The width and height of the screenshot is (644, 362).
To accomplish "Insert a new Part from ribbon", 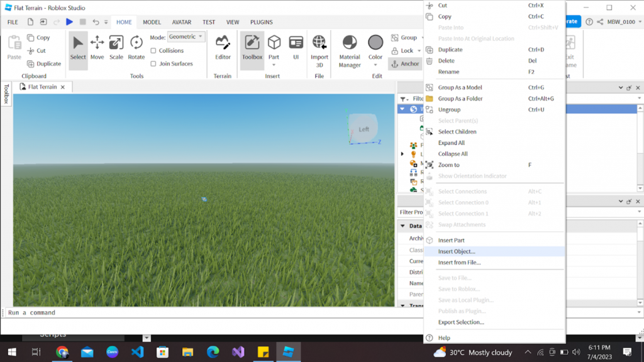I will (274, 50).
